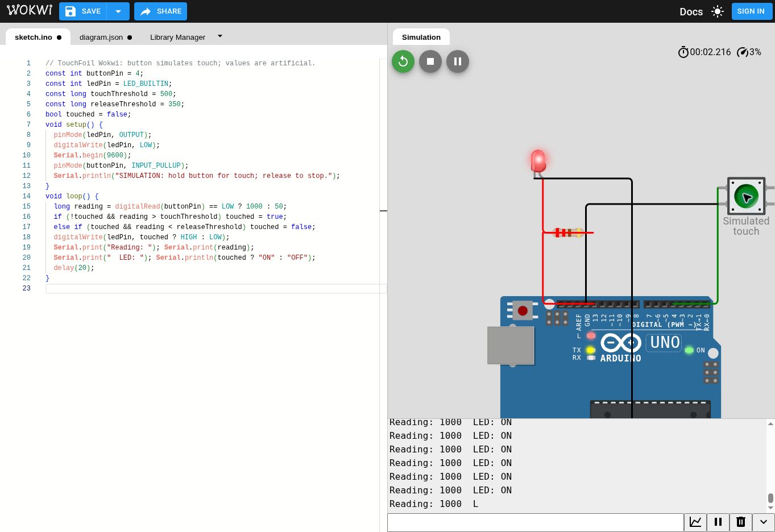This screenshot has width=775, height=532.
Task: Restart the simulation with the green button
Action: [403, 61]
